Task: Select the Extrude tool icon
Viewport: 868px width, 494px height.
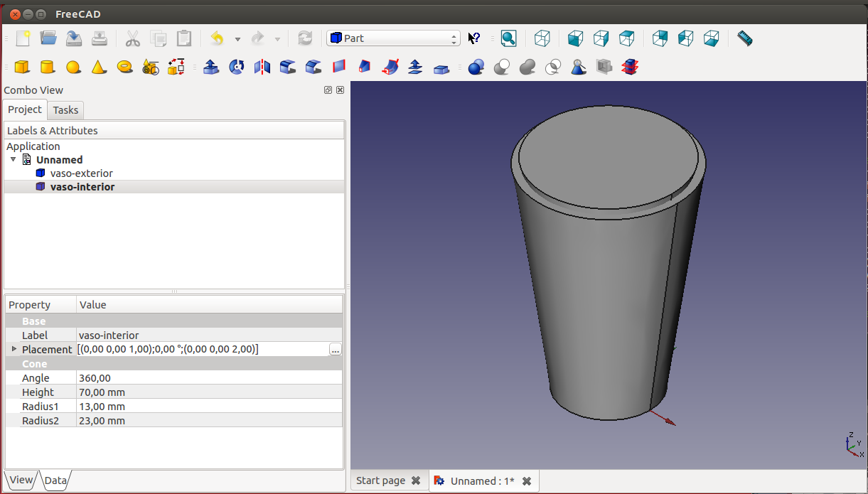Action: tap(210, 67)
